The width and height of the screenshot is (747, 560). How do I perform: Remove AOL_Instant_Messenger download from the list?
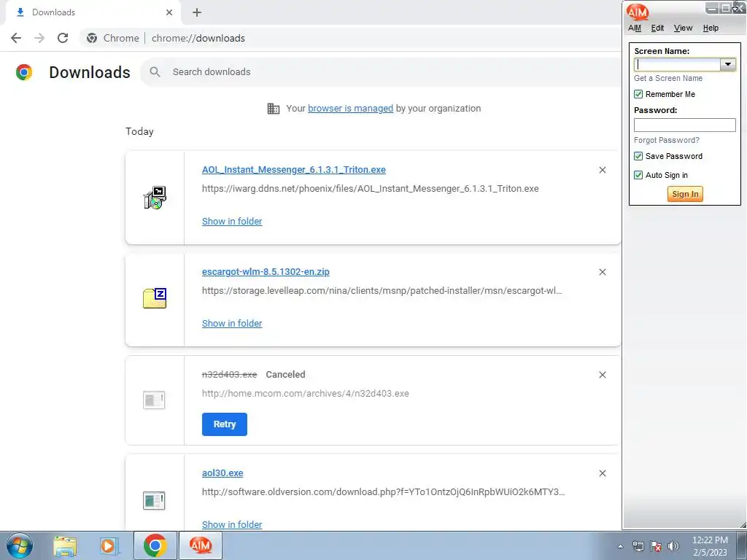coord(602,170)
